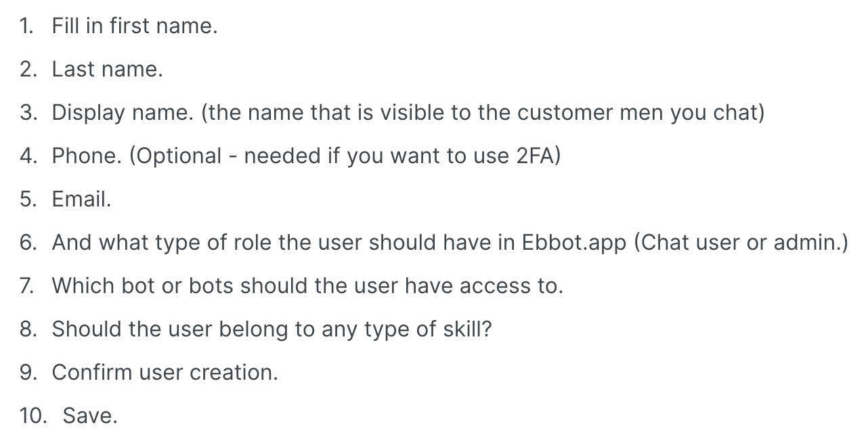Click the number '6.' list marker

(27, 242)
